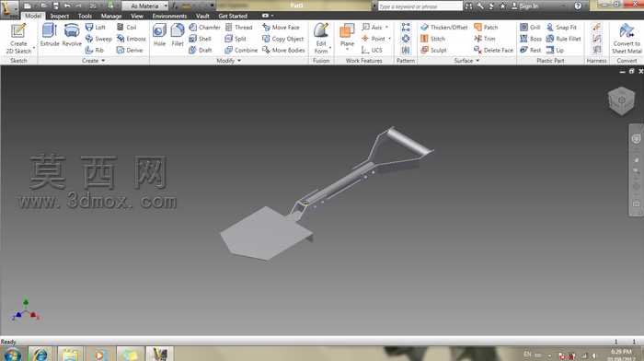Screen dimensions: 644x361
Task: Open the Vault ribbon tab
Action: pos(202,16)
